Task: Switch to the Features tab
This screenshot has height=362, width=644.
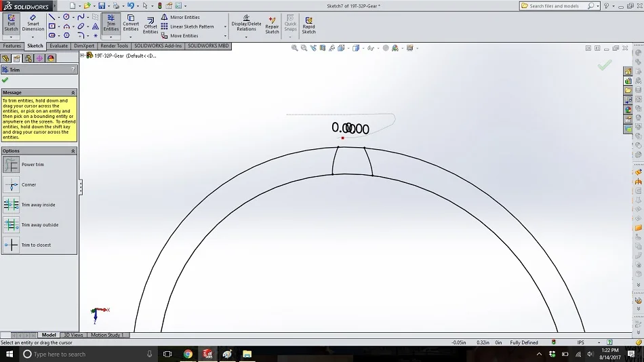Action: [x=12, y=45]
